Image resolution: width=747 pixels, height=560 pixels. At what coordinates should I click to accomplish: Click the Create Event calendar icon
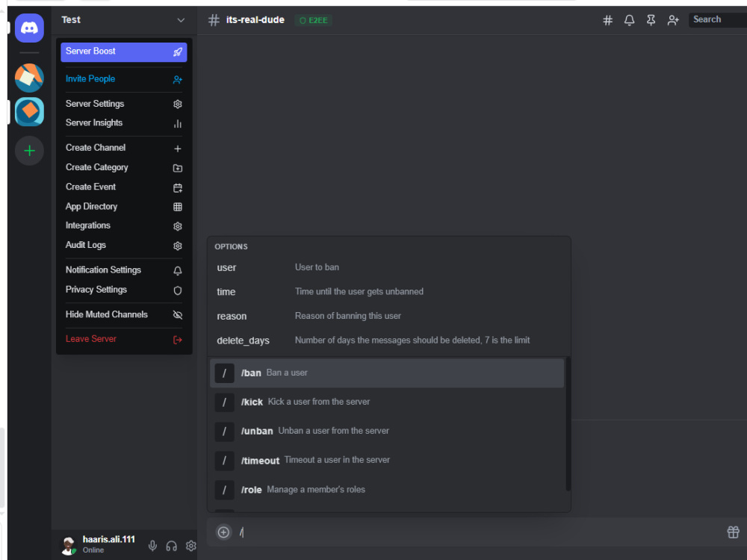click(x=177, y=187)
